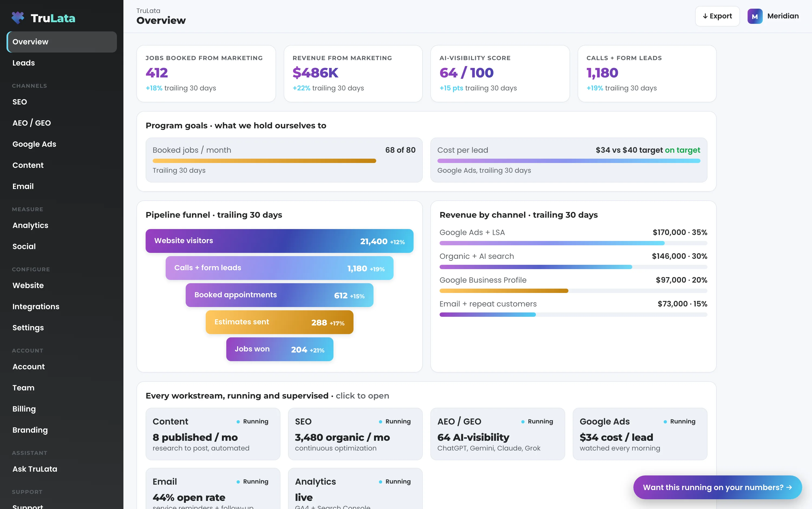Open the Google Ads workstream card
The height and width of the screenshot is (509, 812).
tap(640, 434)
